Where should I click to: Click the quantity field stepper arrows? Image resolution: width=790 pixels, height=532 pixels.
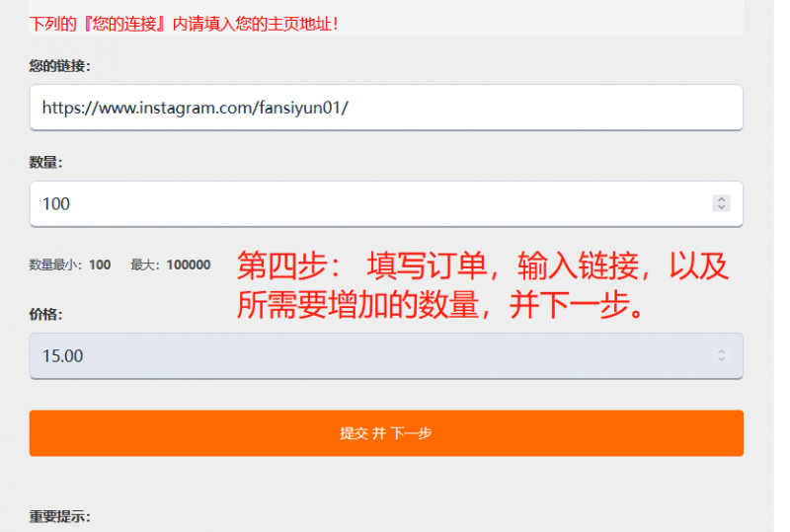coord(721,203)
